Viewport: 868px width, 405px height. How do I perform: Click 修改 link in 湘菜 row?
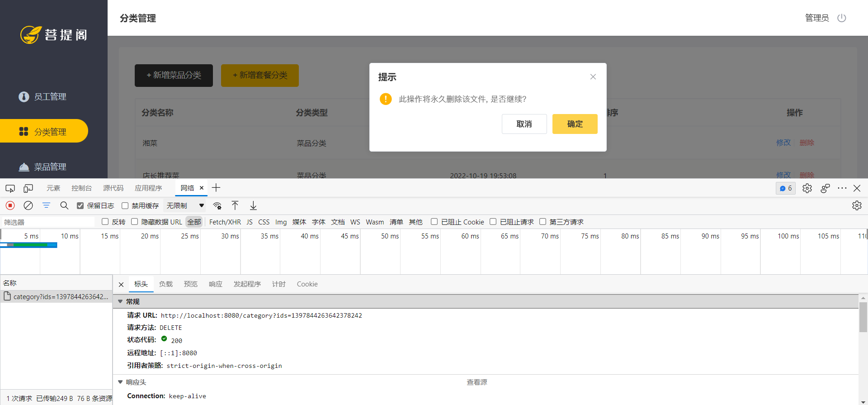tap(783, 143)
